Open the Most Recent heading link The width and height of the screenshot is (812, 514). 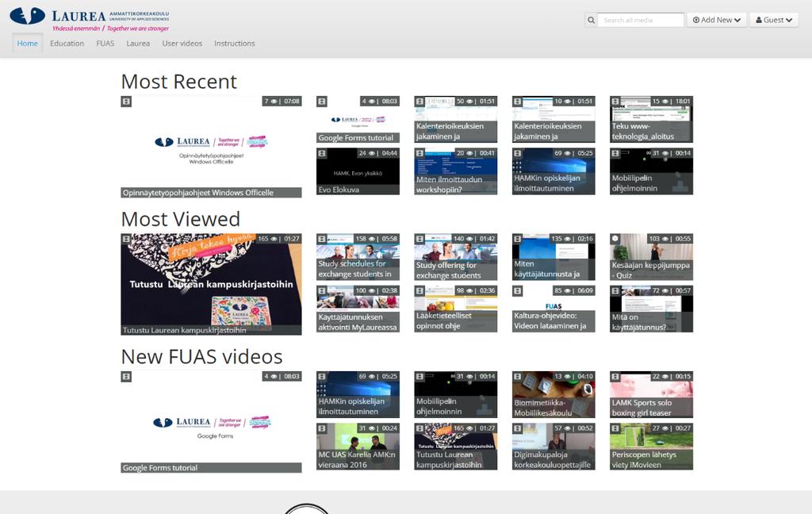(179, 82)
